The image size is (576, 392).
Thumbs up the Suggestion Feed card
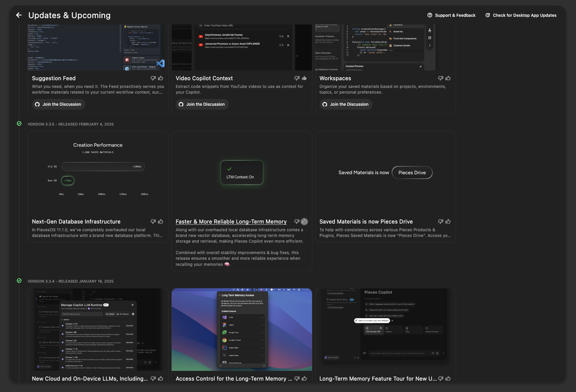tap(161, 78)
